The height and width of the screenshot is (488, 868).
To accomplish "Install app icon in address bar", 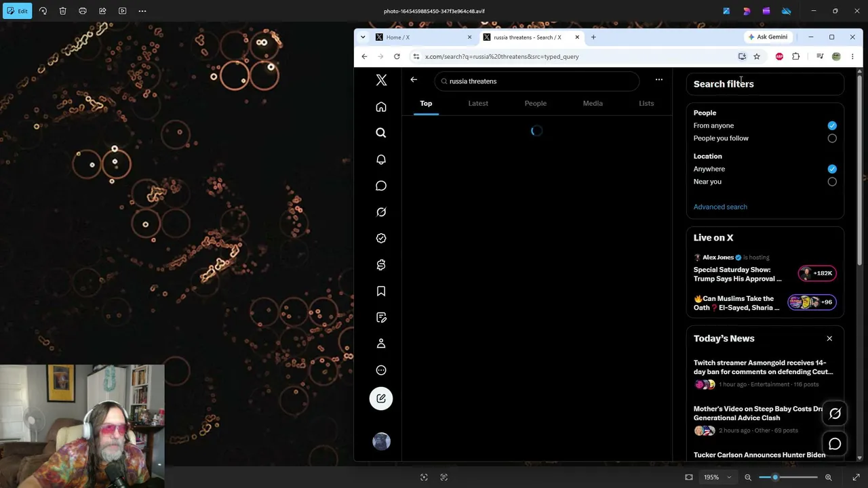I will [742, 56].
